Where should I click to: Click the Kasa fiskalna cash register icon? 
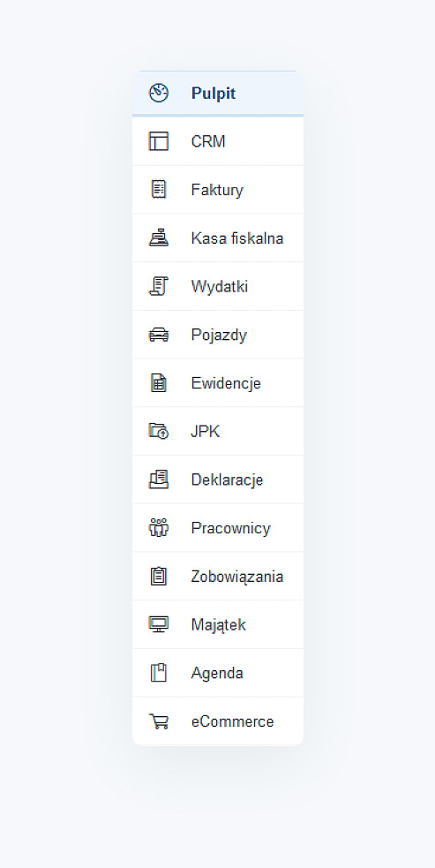[x=159, y=238]
